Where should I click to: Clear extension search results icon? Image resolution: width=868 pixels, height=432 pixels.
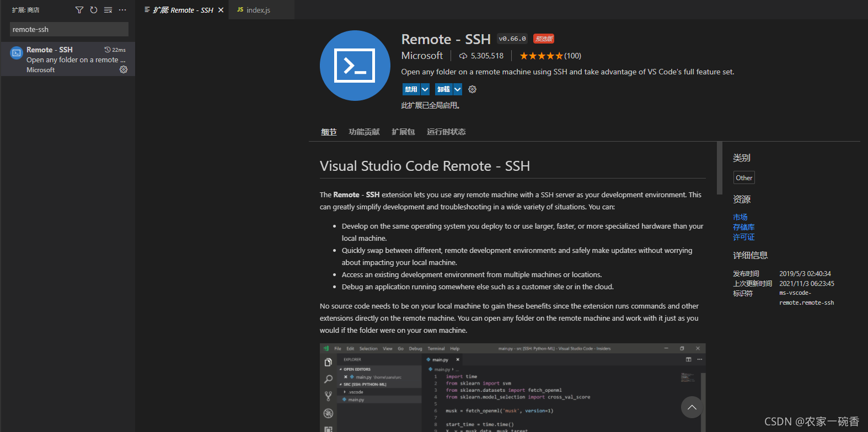pyautogui.click(x=108, y=10)
